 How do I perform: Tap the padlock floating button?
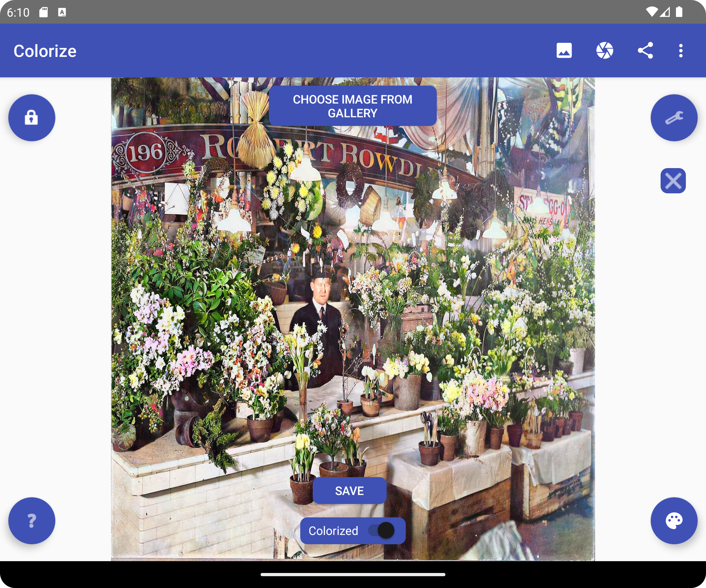click(32, 118)
